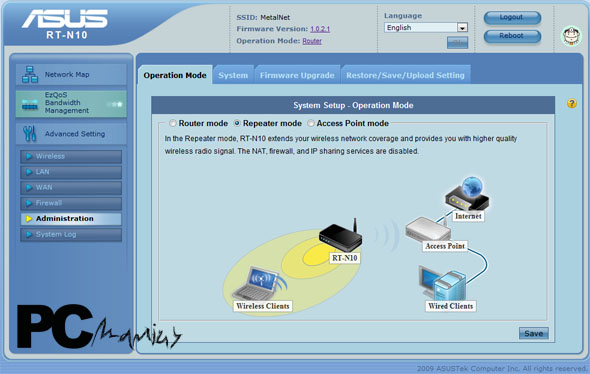Switch to the Operation Mode tab
This screenshot has height=374, width=590.
tap(175, 75)
